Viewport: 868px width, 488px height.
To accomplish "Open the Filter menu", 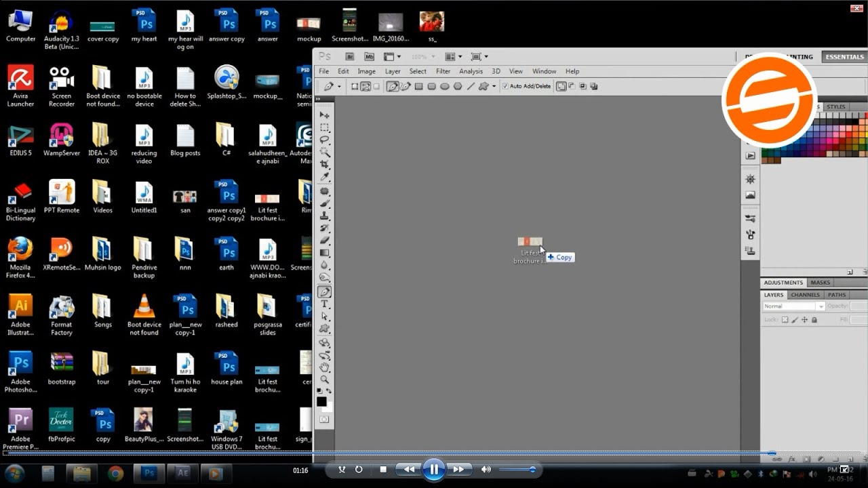I will coord(443,71).
